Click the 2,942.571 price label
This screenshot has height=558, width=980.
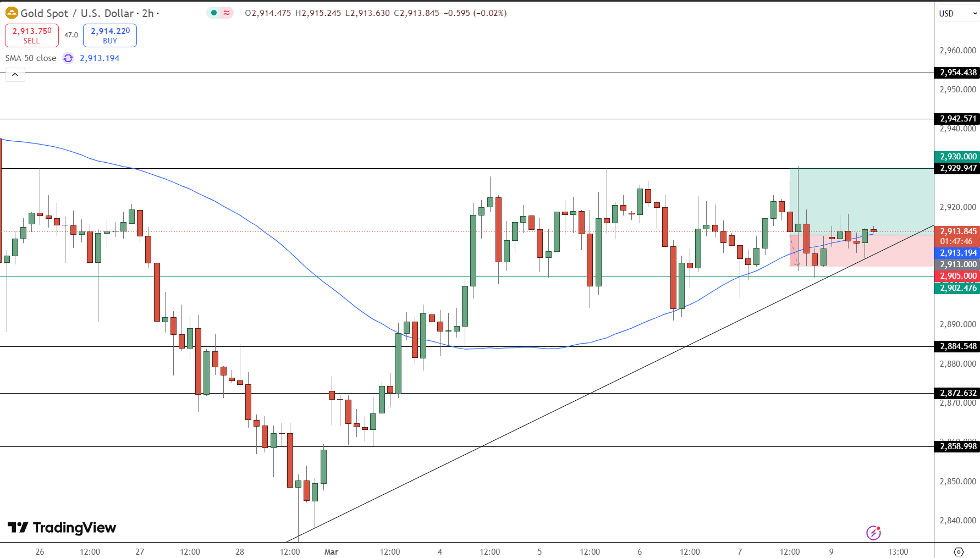pos(957,119)
